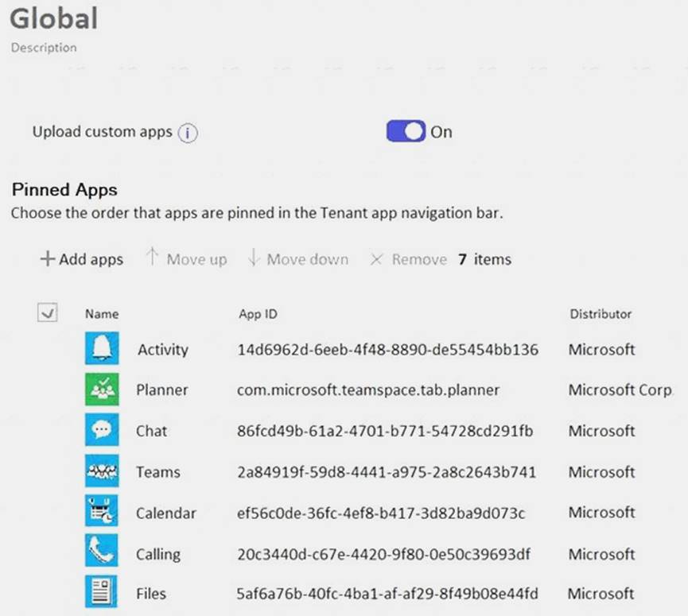Click the App ID column header

point(258,314)
